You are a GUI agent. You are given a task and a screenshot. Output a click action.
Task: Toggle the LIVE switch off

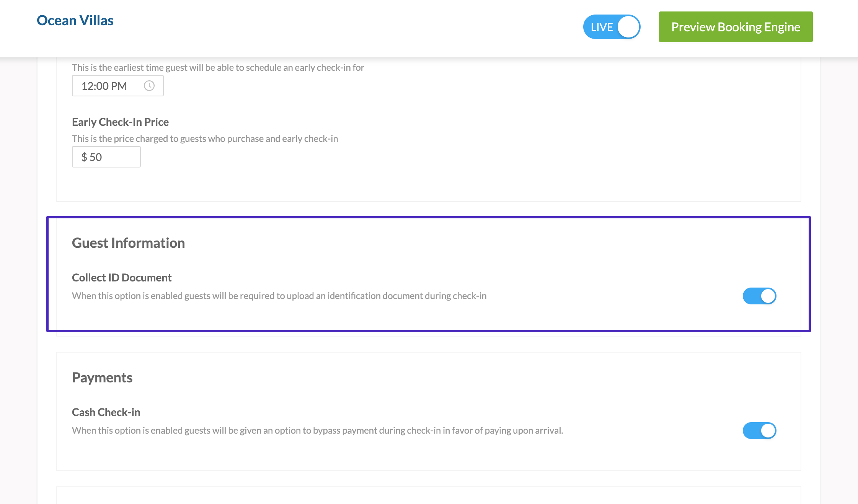[611, 27]
